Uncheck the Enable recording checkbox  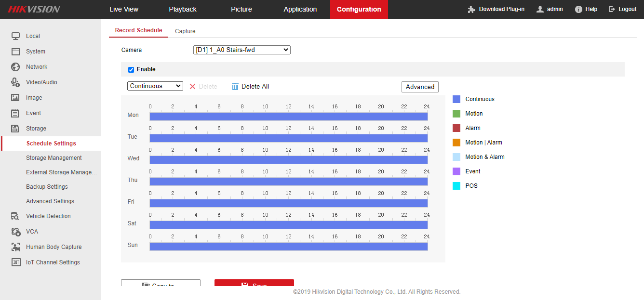tap(131, 69)
